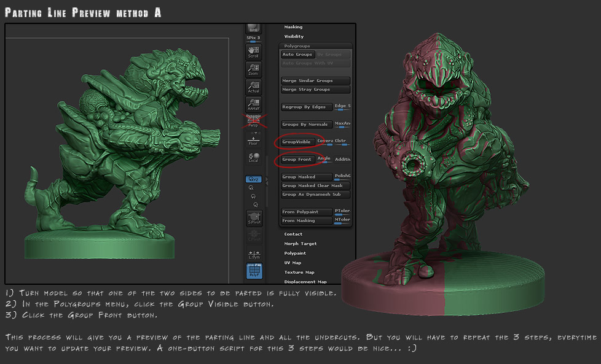This screenshot has width=601, height=364.
Task: Select the X-axis rotation icon
Action: [x=251, y=188]
